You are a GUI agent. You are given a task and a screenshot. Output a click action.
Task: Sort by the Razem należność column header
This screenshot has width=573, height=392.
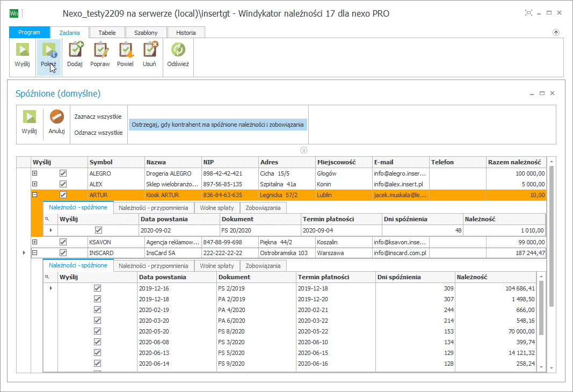516,162
